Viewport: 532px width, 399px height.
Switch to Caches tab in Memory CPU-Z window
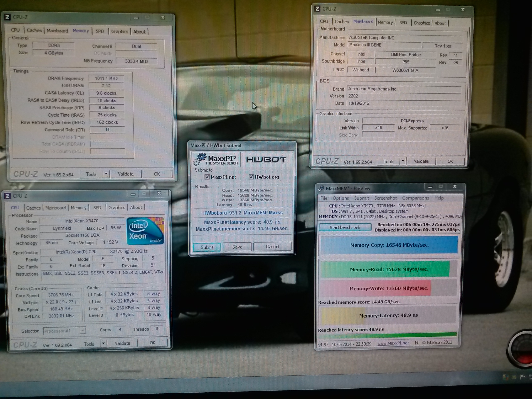pyautogui.click(x=34, y=30)
